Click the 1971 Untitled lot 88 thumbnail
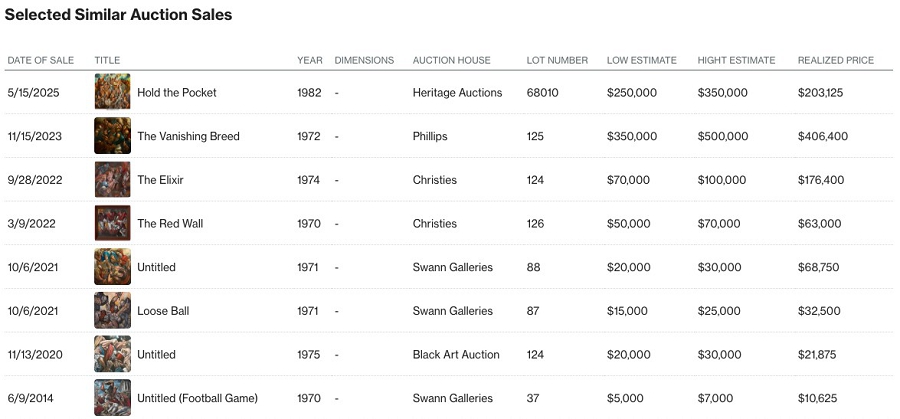Screen dimensions: 900x419 click(x=112, y=267)
